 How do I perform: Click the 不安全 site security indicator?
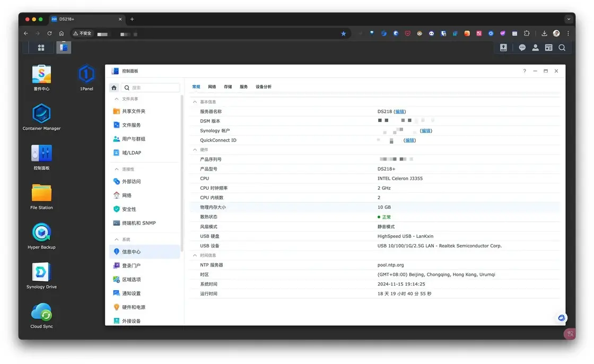pyautogui.click(x=82, y=33)
